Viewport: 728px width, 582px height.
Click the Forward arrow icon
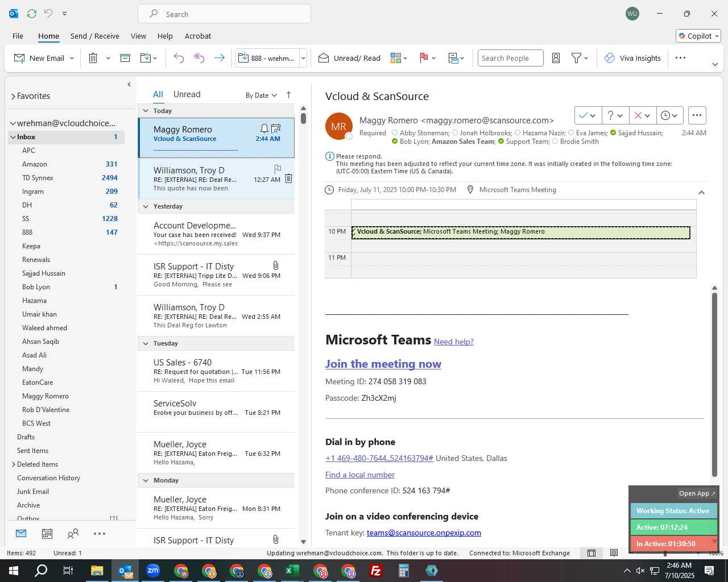coord(219,58)
